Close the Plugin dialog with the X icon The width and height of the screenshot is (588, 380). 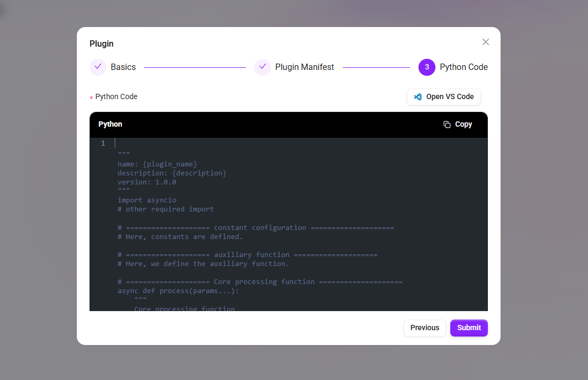click(x=486, y=42)
